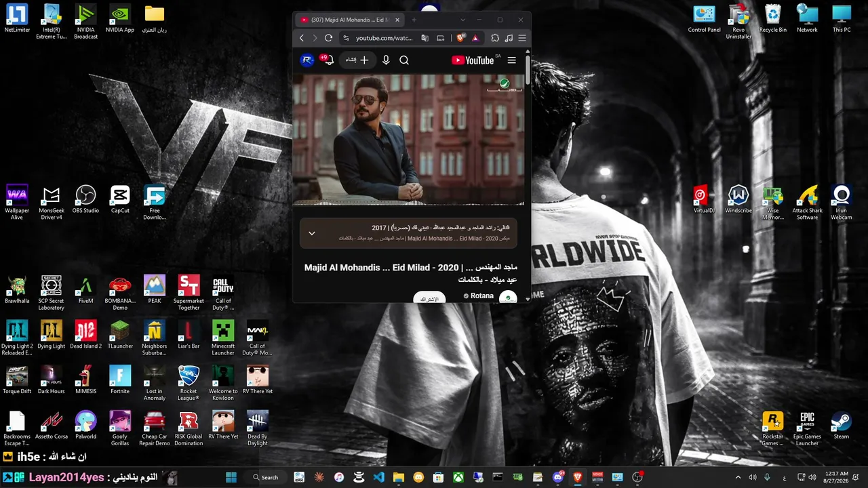Click the Arabic input language indicator
The height and width of the screenshot is (488, 868).
tap(785, 477)
